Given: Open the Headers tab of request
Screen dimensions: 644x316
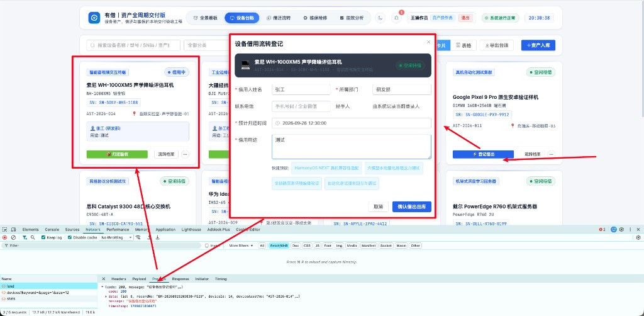Looking at the screenshot, I should pyautogui.click(x=119, y=279).
